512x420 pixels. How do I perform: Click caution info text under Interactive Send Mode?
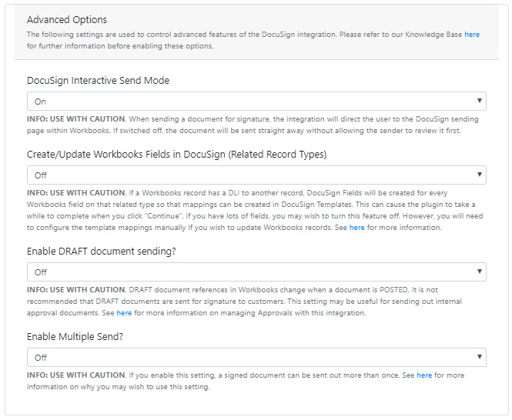[253, 125]
